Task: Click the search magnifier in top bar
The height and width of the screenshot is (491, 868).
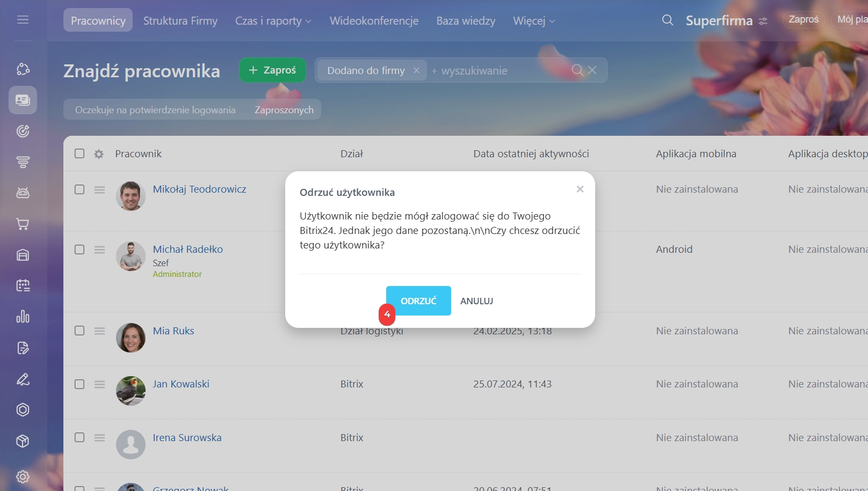Action: (667, 20)
